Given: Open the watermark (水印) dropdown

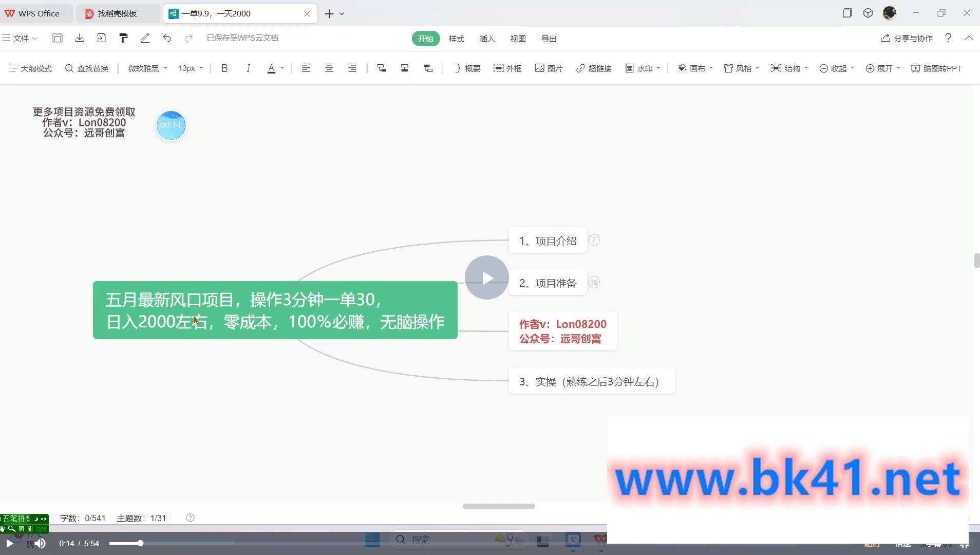Looking at the screenshot, I should (643, 68).
